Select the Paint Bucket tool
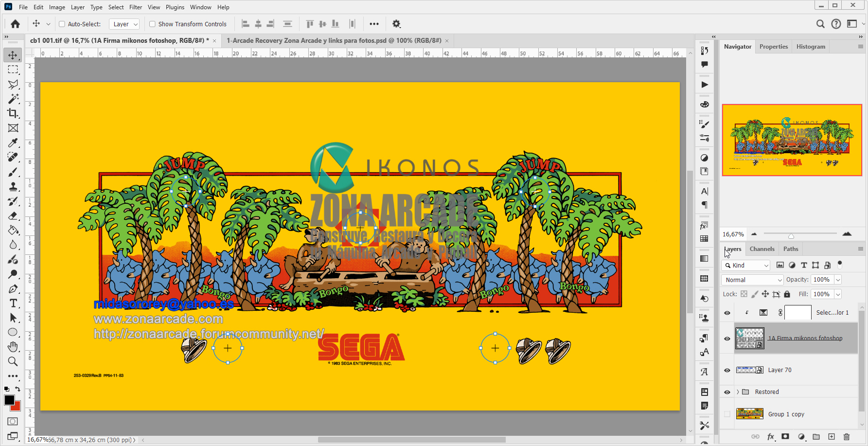 [x=13, y=230]
